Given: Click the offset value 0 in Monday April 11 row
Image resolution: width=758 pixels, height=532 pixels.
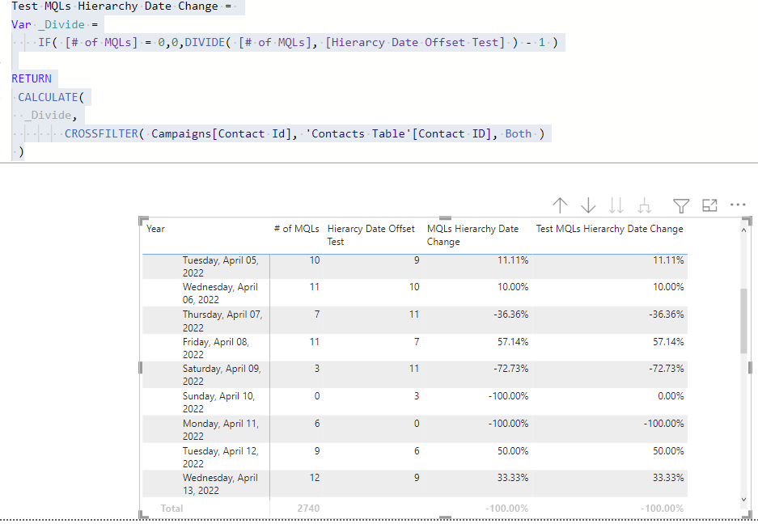Looking at the screenshot, I should click(x=417, y=424).
